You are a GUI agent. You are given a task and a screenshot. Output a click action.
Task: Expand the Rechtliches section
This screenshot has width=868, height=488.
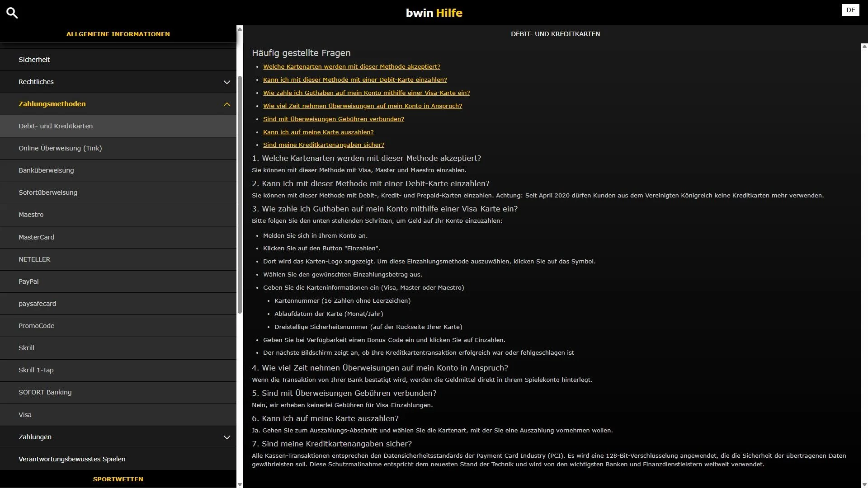coord(118,82)
